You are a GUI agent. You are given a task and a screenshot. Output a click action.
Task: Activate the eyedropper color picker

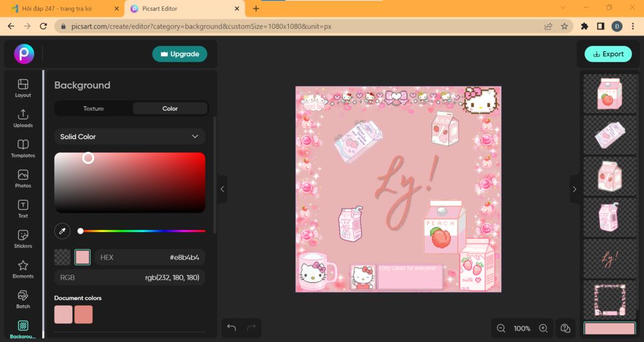62,231
